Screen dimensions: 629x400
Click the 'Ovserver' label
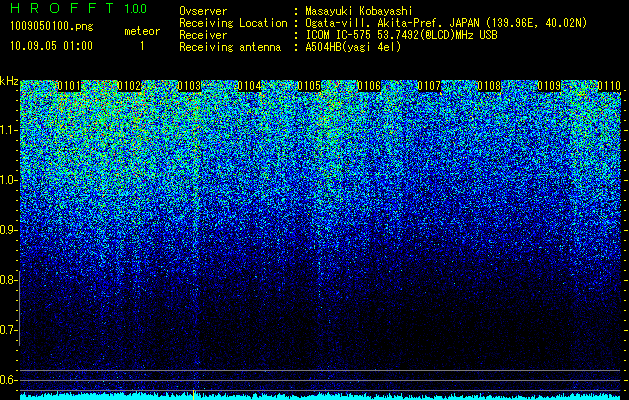click(203, 11)
